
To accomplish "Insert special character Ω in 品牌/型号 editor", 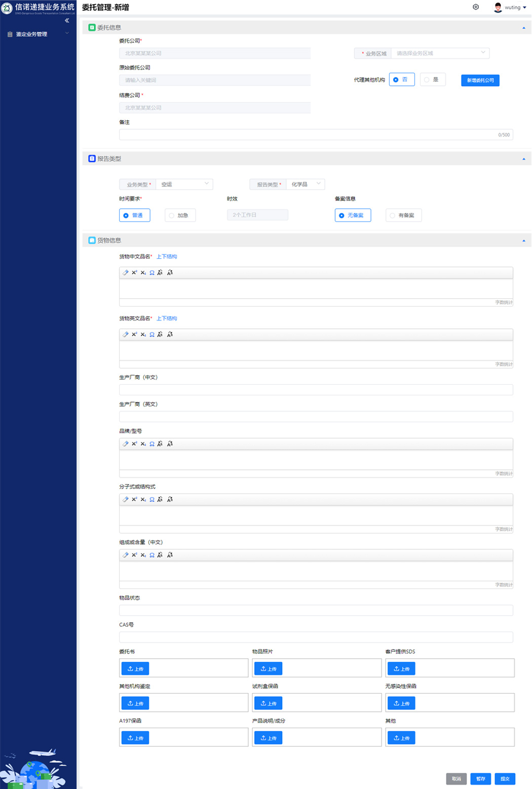I will 152,444.
